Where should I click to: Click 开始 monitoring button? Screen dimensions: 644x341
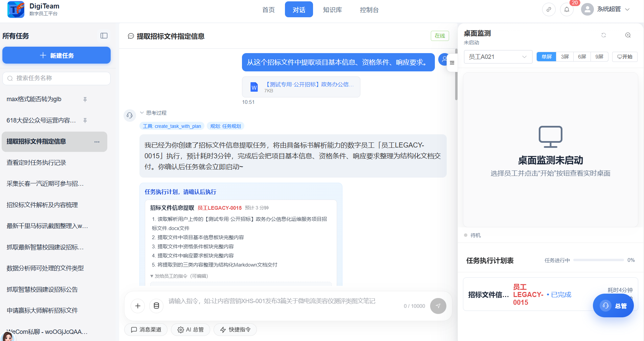tap(625, 56)
